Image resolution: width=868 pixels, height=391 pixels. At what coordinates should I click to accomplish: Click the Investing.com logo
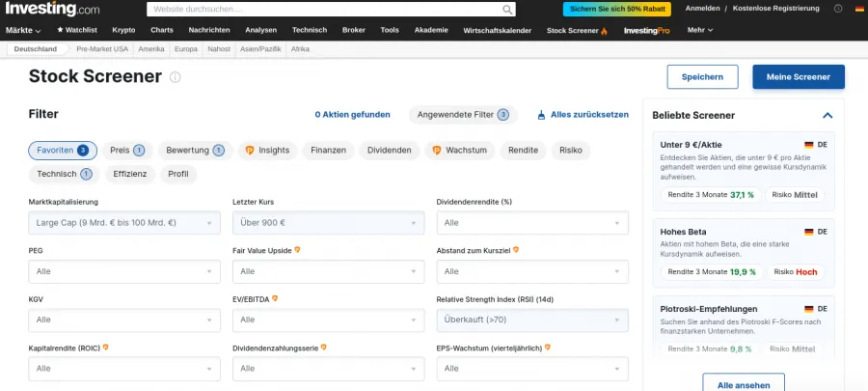[x=53, y=9]
